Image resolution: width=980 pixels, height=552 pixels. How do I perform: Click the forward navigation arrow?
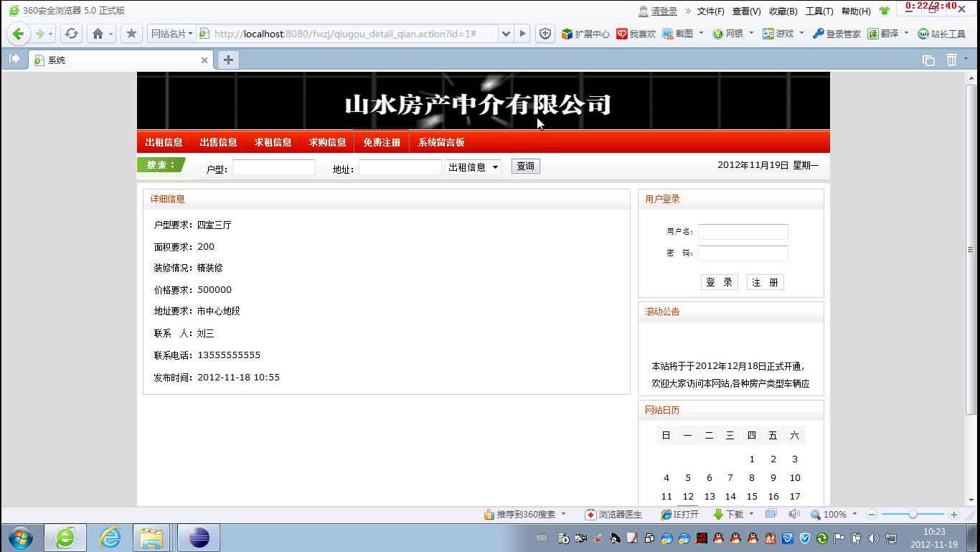tap(40, 34)
